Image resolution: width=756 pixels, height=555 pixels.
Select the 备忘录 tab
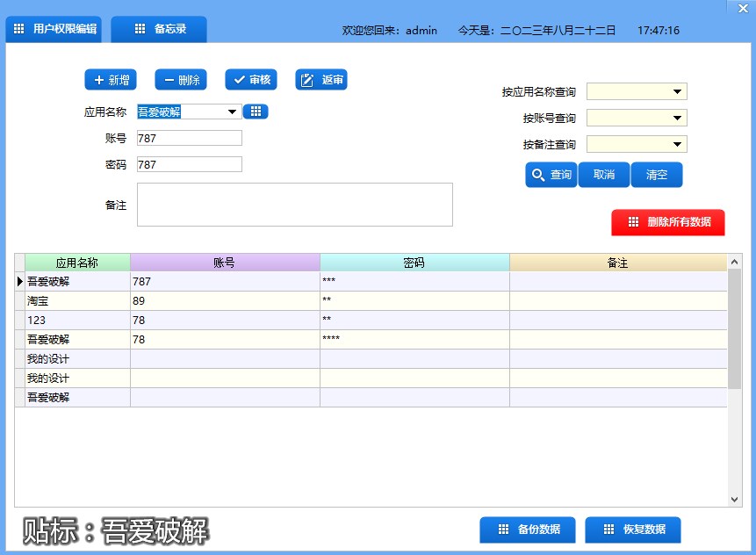click(159, 28)
